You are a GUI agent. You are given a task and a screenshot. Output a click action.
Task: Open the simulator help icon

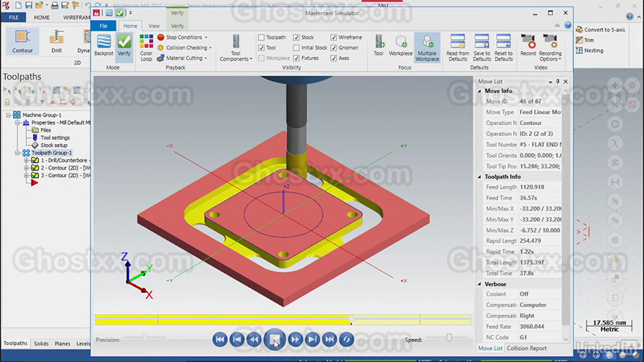tap(568, 26)
